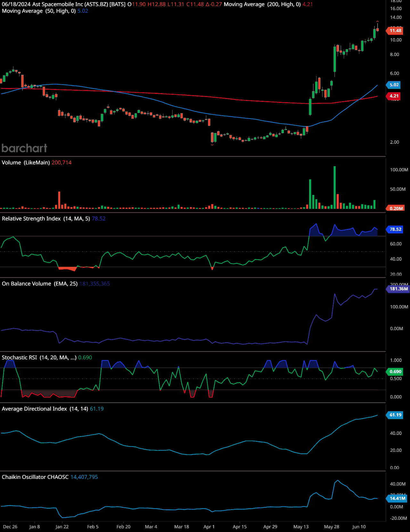Click the Apr 1 date axis label
Image resolution: width=410 pixels, height=532 pixels.
tap(209, 527)
